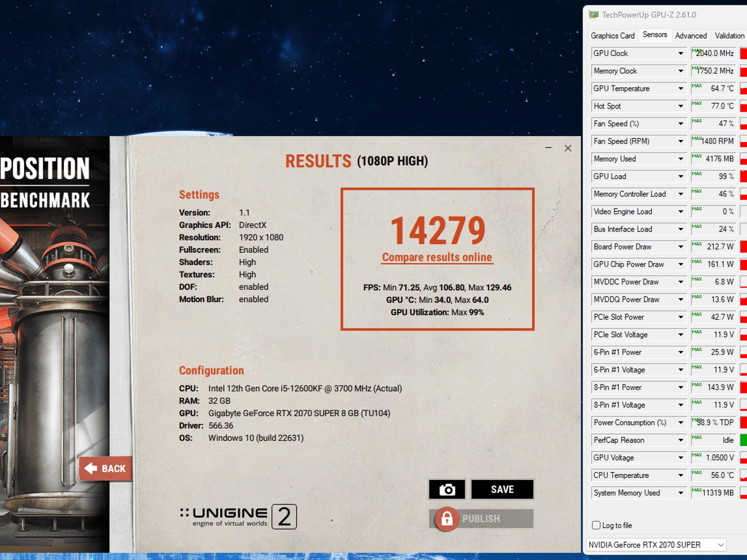
Task: Click the green PerfCap Reason graph bar
Action: [743, 440]
